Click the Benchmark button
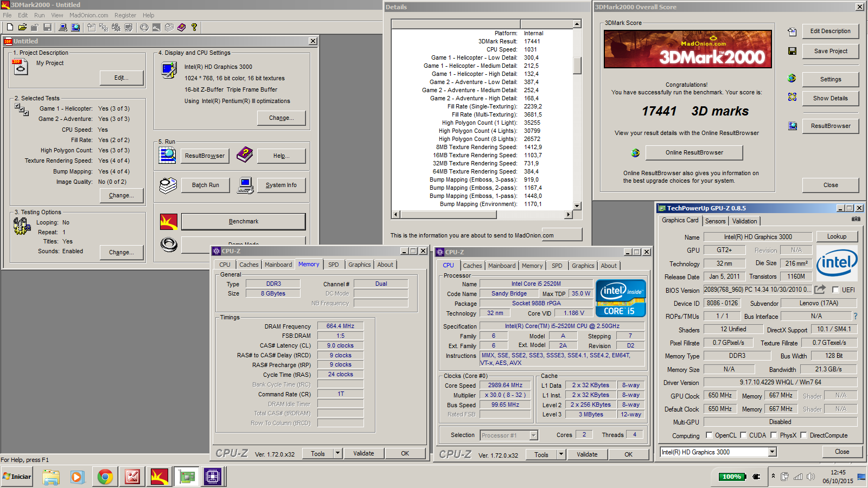The height and width of the screenshot is (488, 868). [243, 221]
